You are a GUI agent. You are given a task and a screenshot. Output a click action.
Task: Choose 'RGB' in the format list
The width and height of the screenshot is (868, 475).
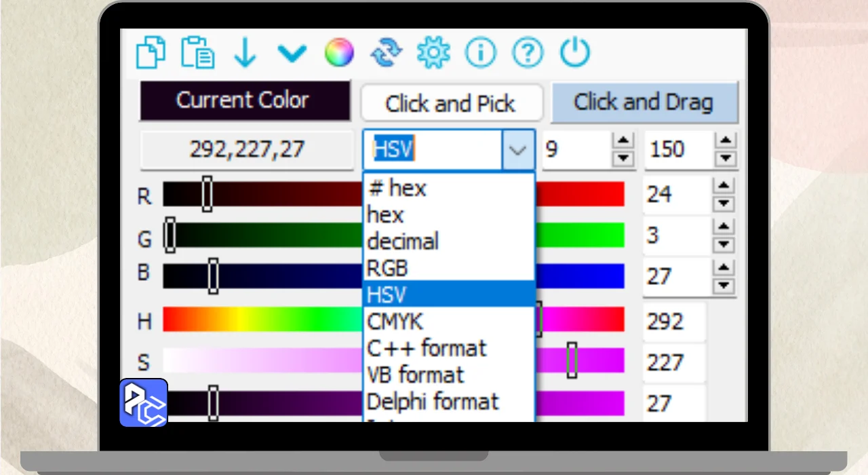(x=449, y=268)
